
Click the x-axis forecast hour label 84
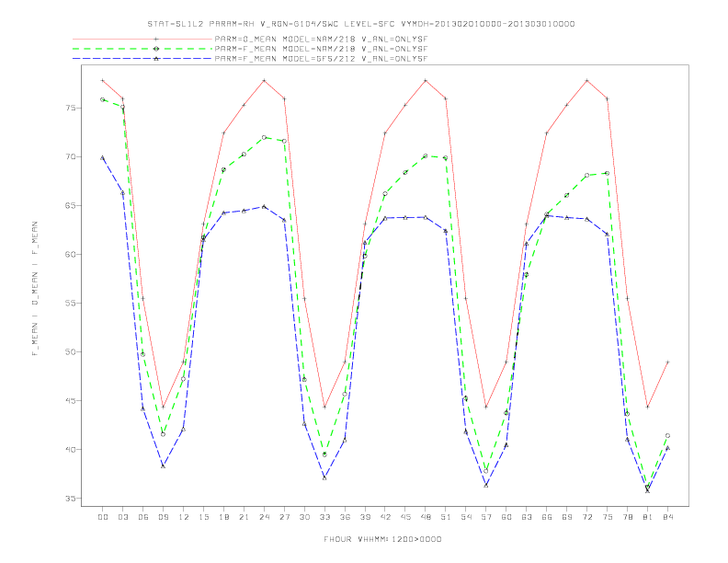click(x=667, y=517)
